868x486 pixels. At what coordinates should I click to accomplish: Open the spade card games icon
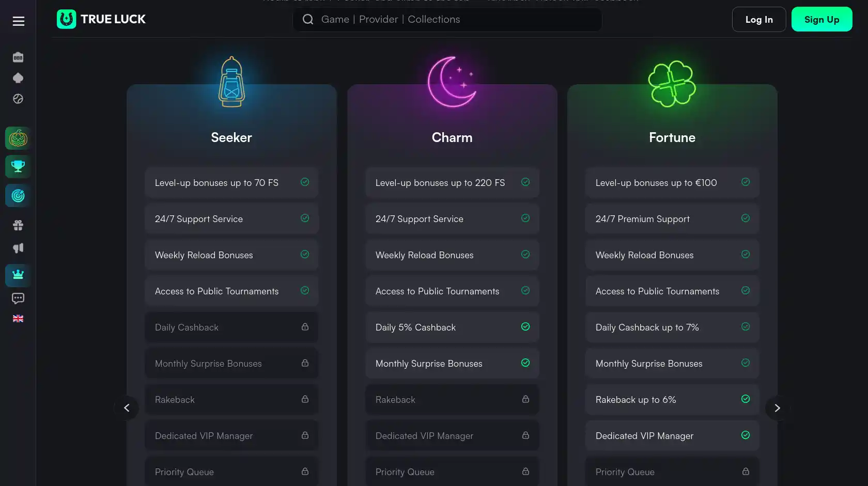coord(18,78)
